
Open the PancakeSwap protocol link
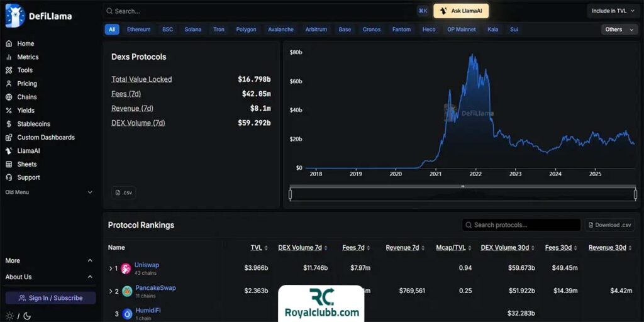pos(155,288)
